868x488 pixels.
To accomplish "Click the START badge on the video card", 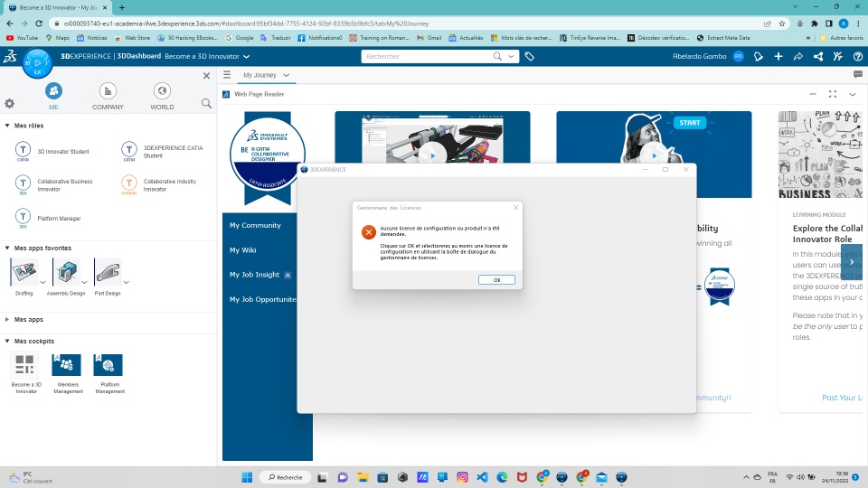I will point(690,123).
